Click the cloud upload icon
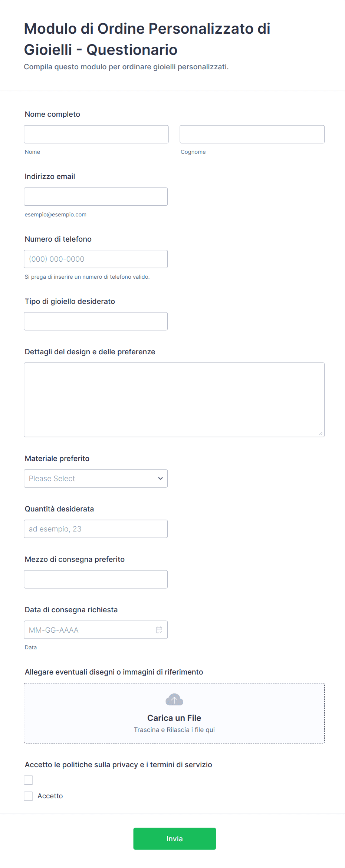Screen dimensions: 345x868 [x=174, y=700]
